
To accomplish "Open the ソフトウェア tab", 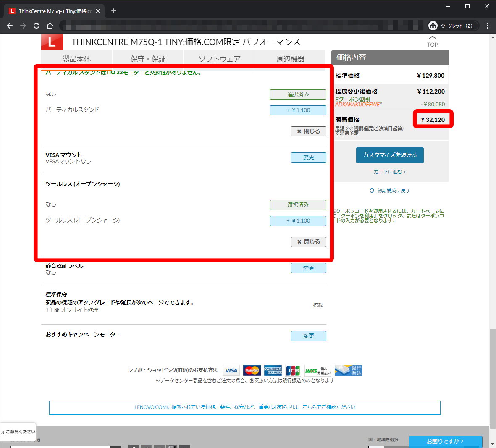I will [x=219, y=59].
